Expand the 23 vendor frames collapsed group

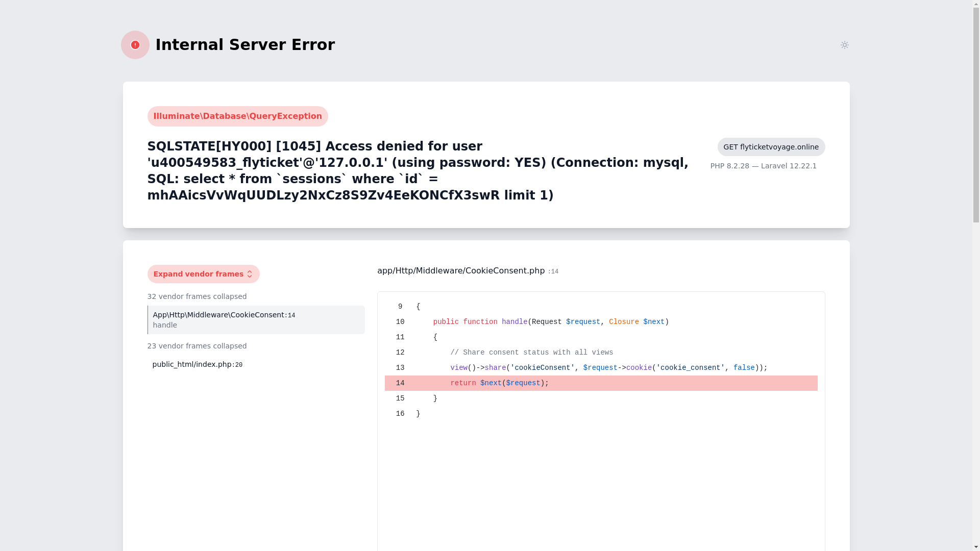[197, 346]
